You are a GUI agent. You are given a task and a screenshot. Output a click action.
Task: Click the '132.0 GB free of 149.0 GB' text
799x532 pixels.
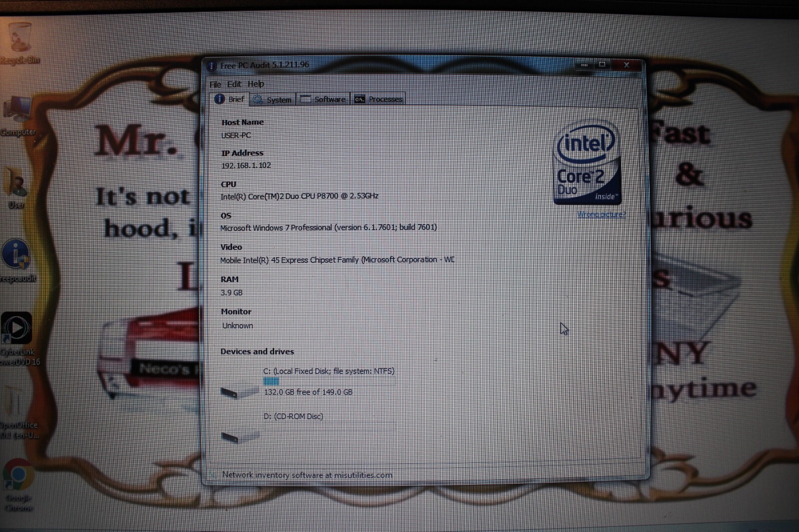pyautogui.click(x=308, y=392)
